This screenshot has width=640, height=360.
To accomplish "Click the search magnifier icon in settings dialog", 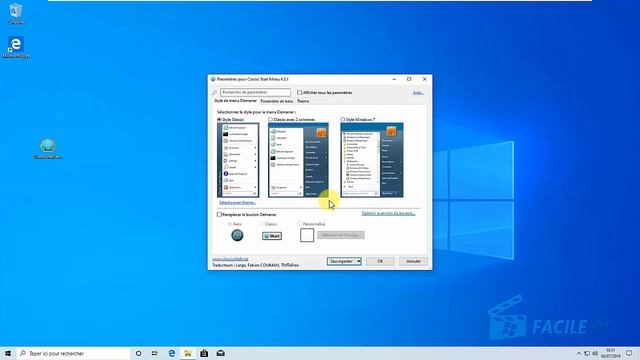I will pyautogui.click(x=215, y=93).
